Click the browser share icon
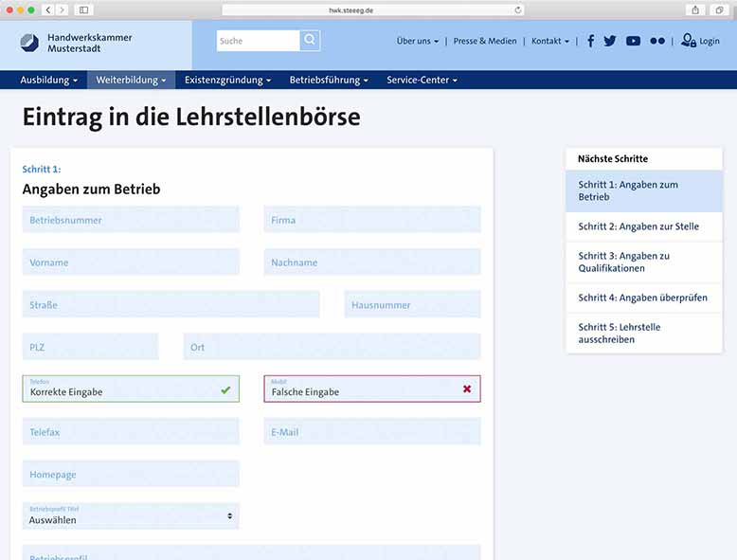Image resolution: width=737 pixels, height=560 pixels. click(695, 9)
